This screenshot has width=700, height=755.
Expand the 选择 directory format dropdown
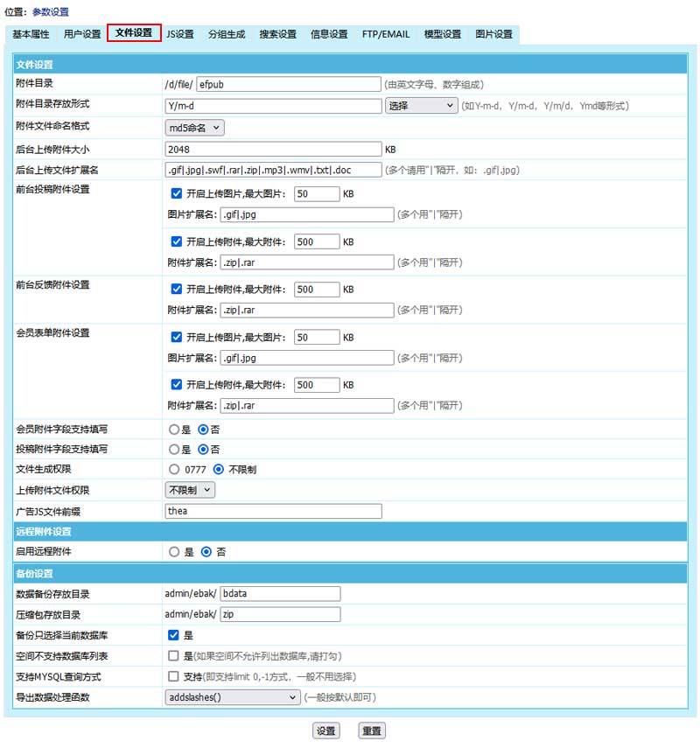[421, 106]
